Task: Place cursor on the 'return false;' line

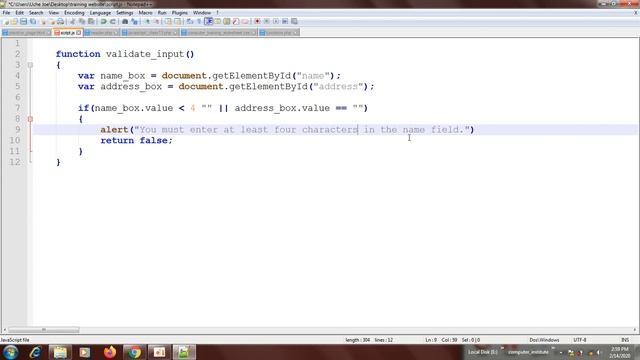Action: [136, 140]
